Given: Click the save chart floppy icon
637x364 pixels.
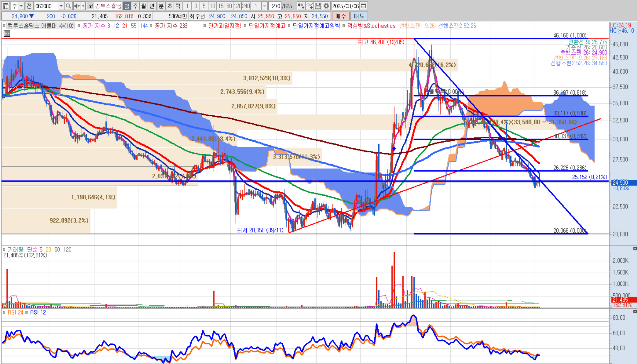Looking at the screenshot, I should pyautogui.click(x=318, y=6).
